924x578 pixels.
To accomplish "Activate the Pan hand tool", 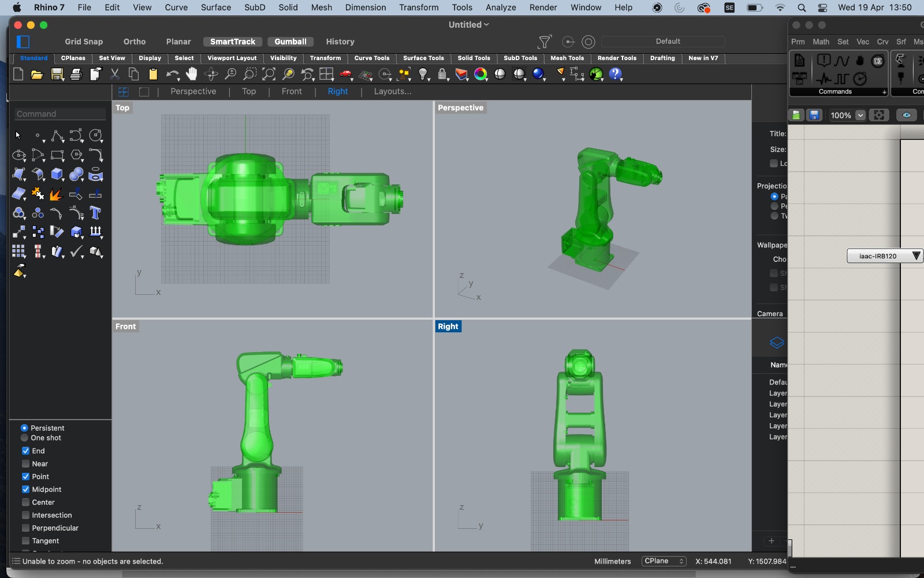I will 191,74.
